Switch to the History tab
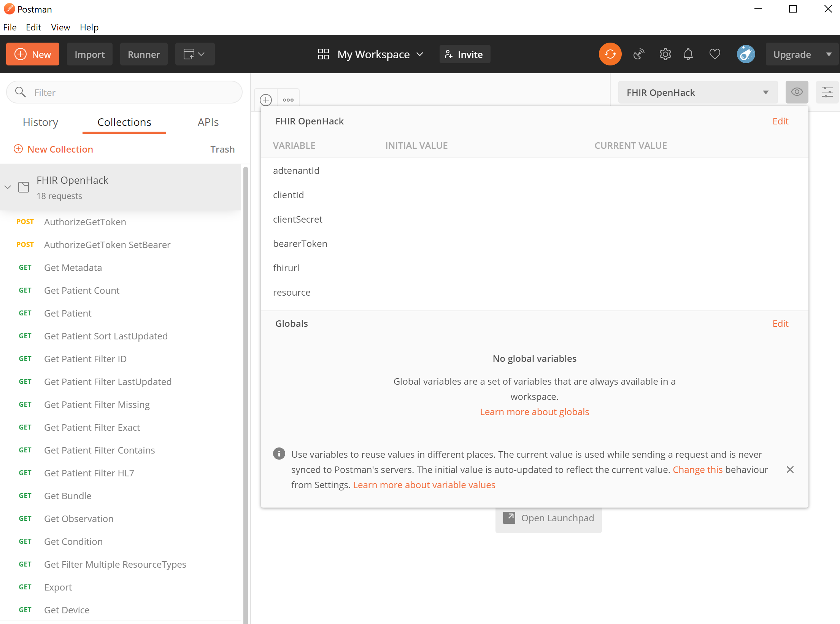The image size is (840, 624). (x=41, y=122)
